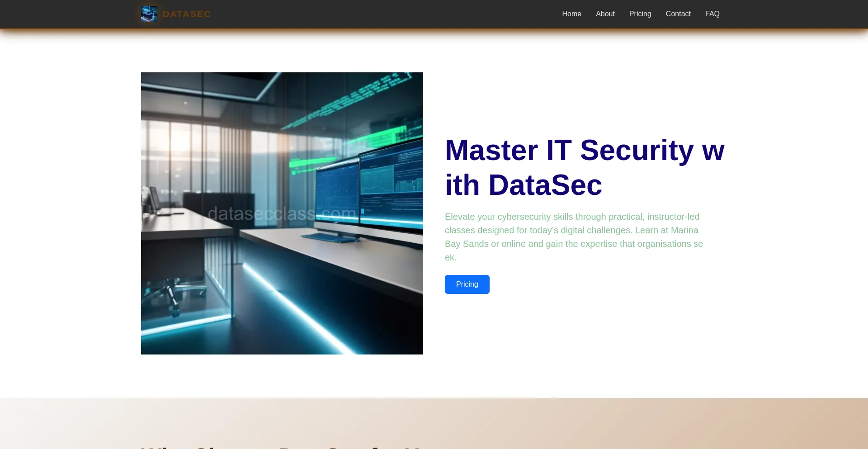The height and width of the screenshot is (449, 868).
Task: Click the datasecclass.com watermark on the image
Action: [x=282, y=213]
